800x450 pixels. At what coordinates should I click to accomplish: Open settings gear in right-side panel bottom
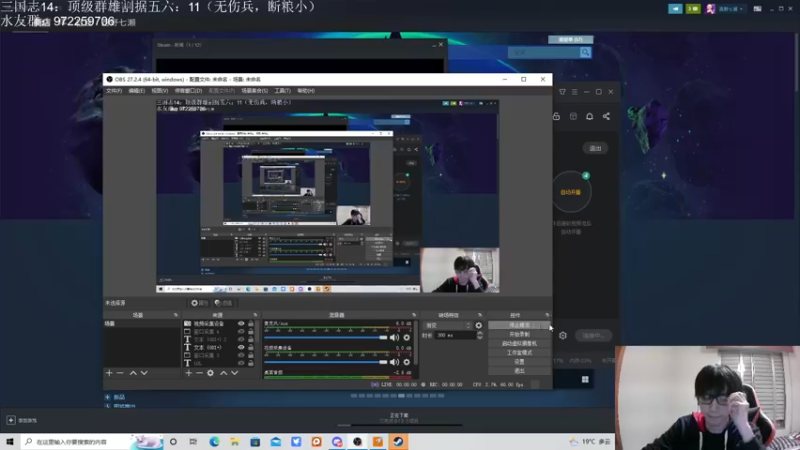tap(563, 335)
